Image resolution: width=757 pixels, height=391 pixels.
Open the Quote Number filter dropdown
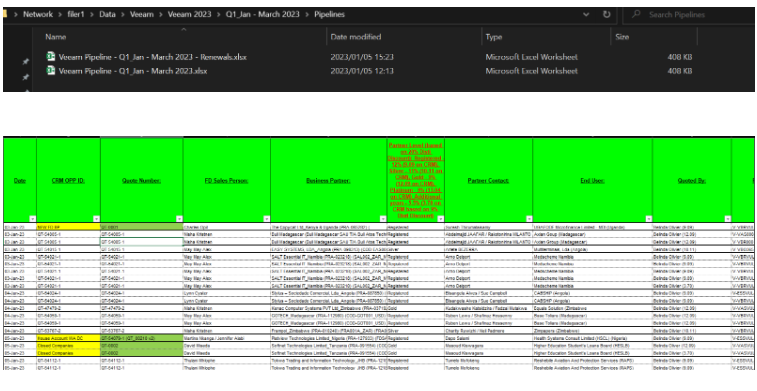(179, 218)
